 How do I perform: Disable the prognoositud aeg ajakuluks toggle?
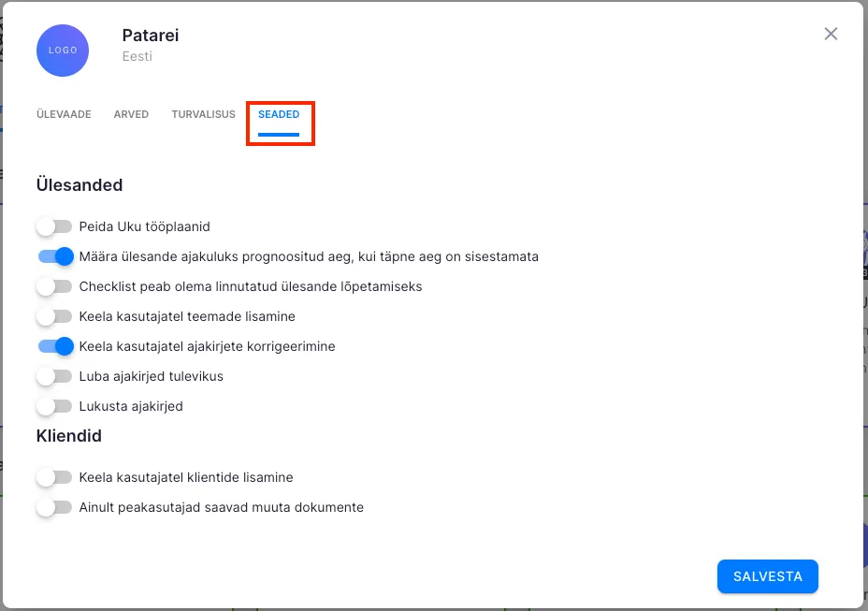click(x=54, y=256)
